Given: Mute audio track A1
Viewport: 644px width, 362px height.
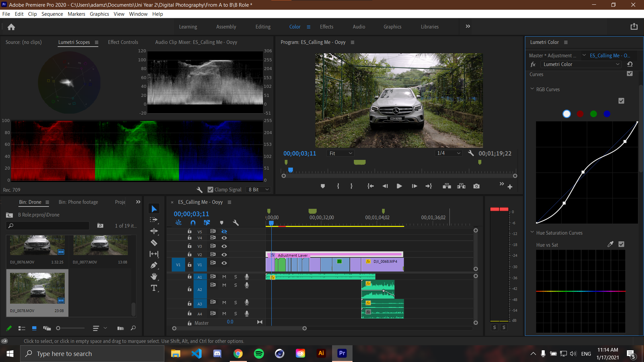Looking at the screenshot, I should tap(224, 277).
